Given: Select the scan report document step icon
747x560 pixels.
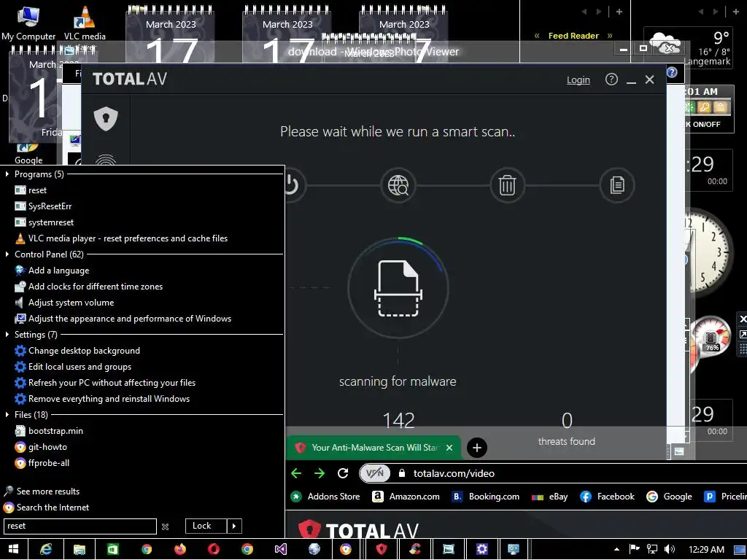Looking at the screenshot, I should pos(617,185).
